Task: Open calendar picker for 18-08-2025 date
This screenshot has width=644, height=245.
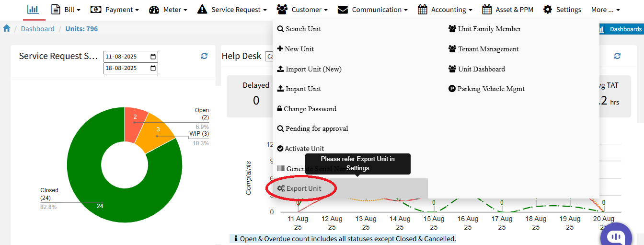Action: pyautogui.click(x=153, y=68)
